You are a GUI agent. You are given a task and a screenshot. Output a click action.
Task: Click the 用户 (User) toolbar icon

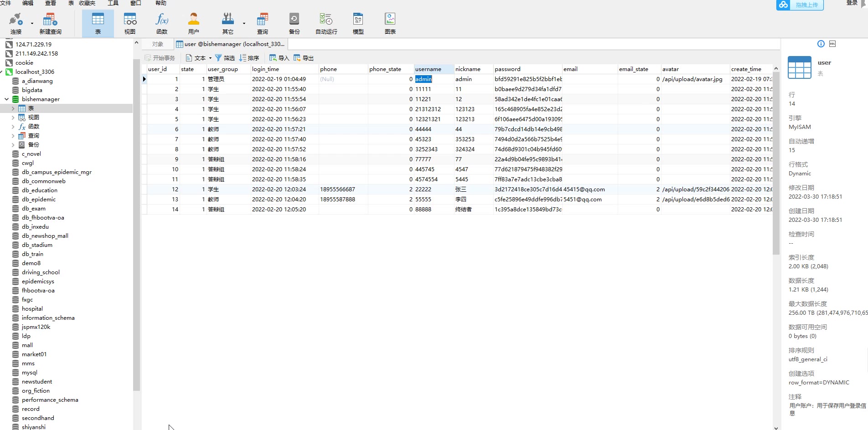194,23
